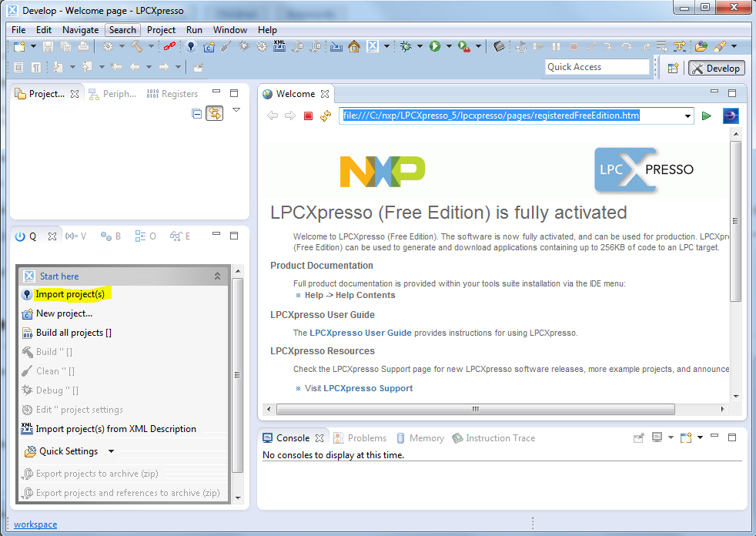This screenshot has width=756, height=536.
Task: Click the flashlight Search toolbar icon
Action: point(720,46)
